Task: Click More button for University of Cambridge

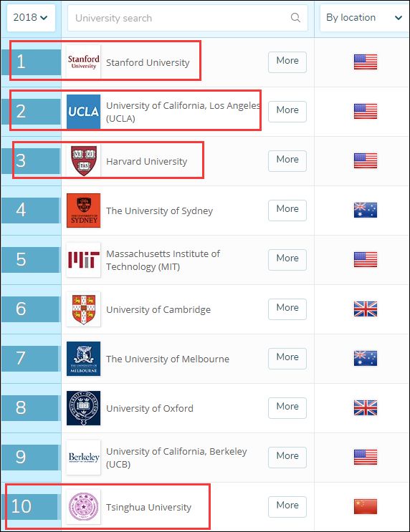Action: coord(287,309)
